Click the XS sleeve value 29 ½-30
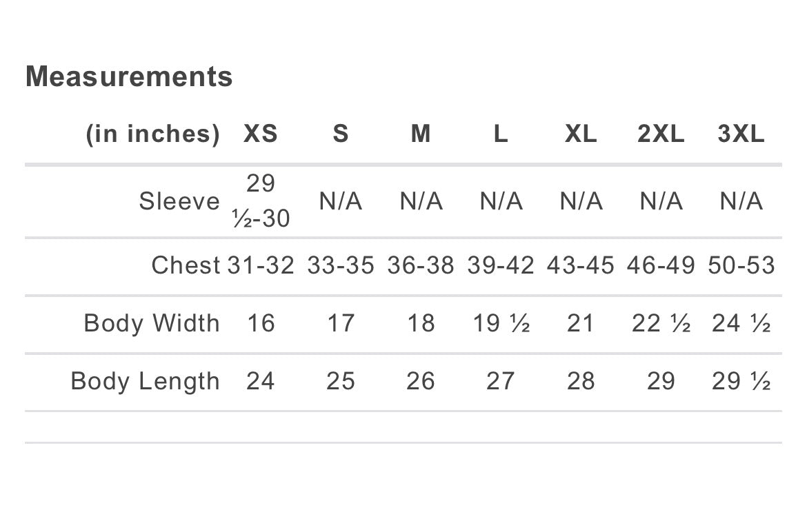 (261, 201)
